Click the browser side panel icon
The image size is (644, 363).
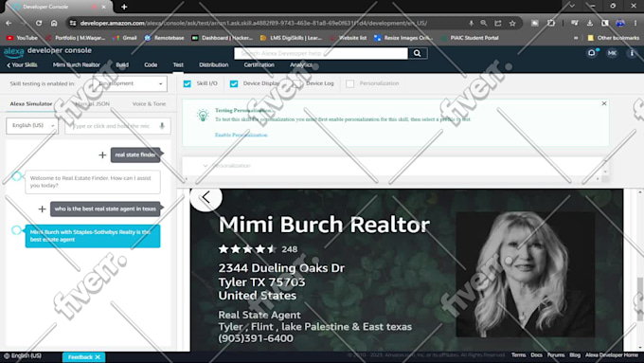tap(605, 24)
